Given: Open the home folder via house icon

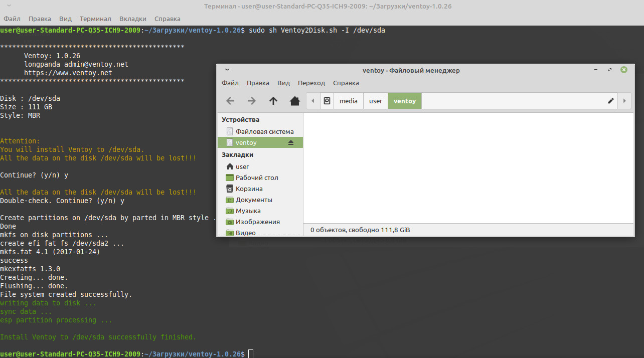Looking at the screenshot, I should [x=295, y=101].
